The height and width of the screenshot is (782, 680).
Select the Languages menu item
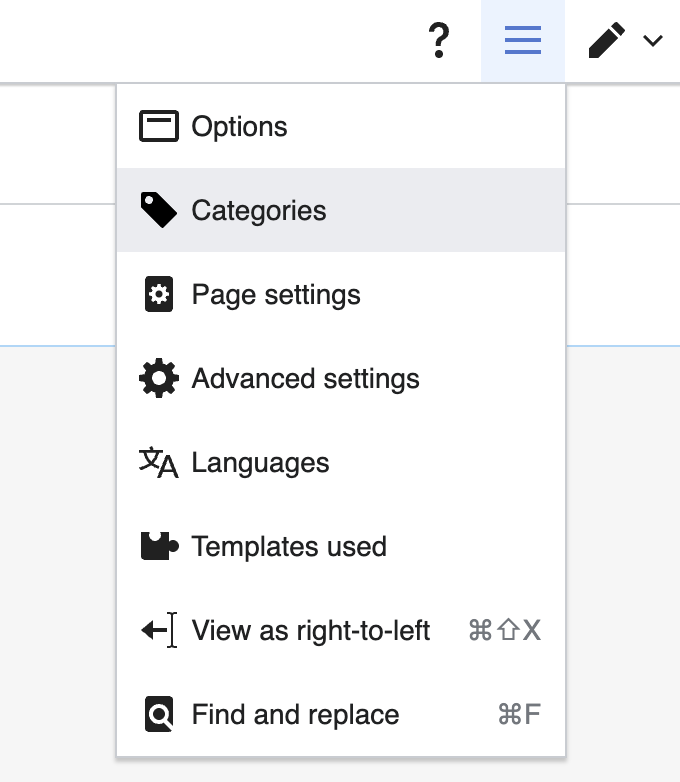tap(260, 463)
